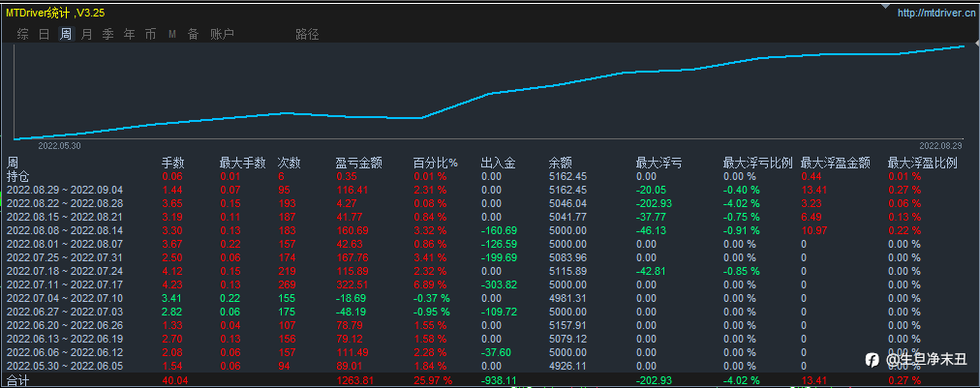Select the 2022.06.06 ~ 2022.06.12 week row
Image resolution: width=980 pixels, height=388 pixels.
[490, 352]
